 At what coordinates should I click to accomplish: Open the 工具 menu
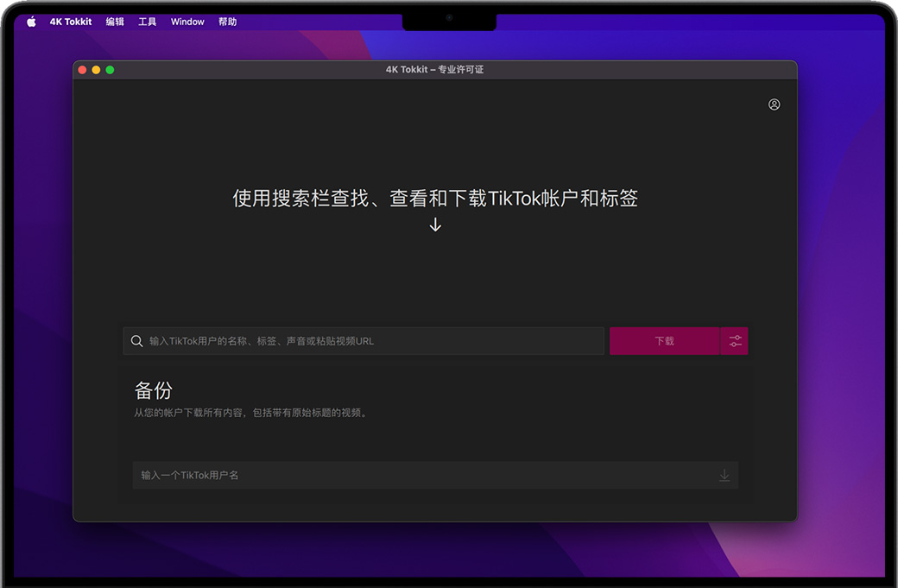[147, 22]
